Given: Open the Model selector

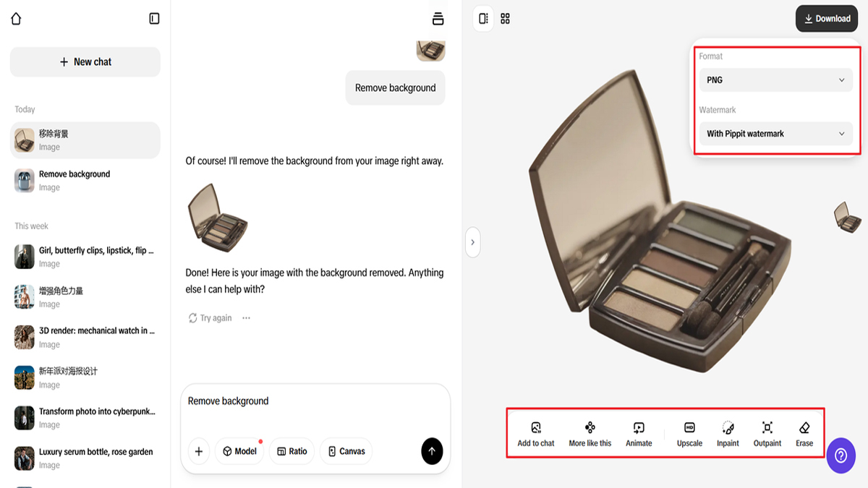Looking at the screenshot, I should click(x=239, y=451).
